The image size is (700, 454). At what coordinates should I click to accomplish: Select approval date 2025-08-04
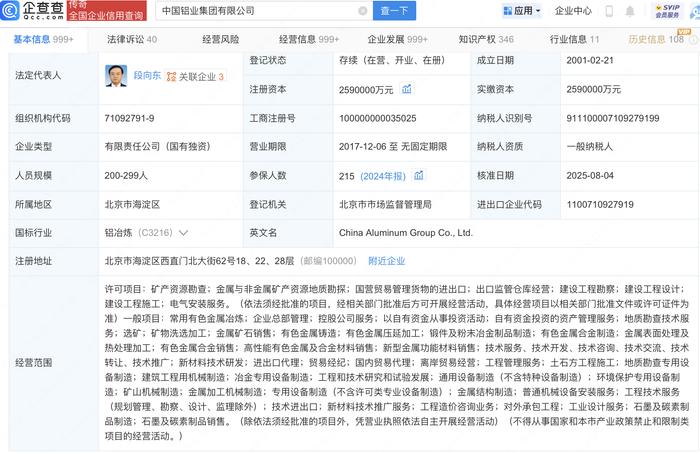tap(590, 175)
